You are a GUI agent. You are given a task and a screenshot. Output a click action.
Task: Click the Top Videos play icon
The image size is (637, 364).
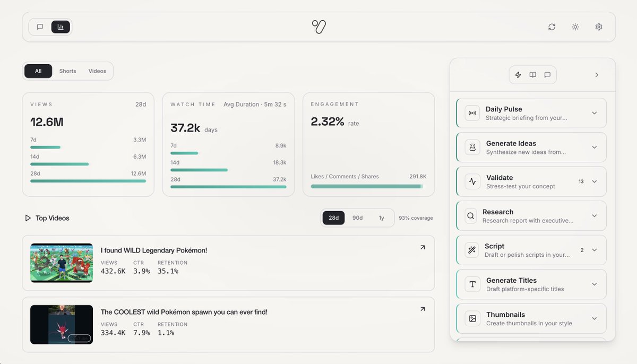click(x=28, y=218)
